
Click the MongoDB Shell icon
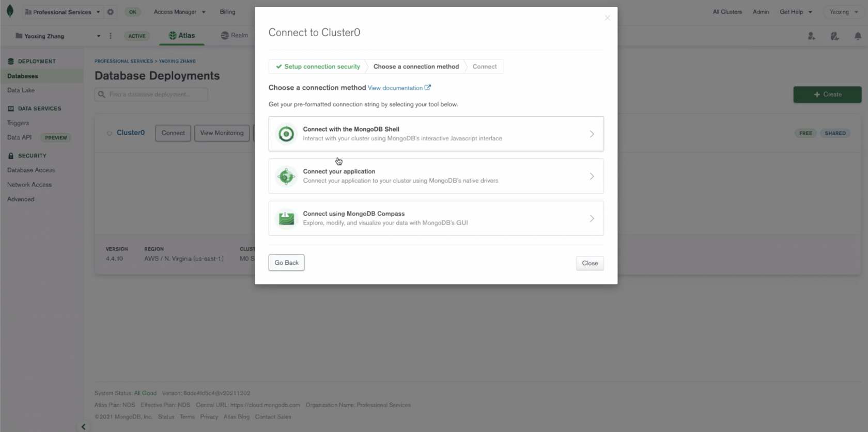pyautogui.click(x=286, y=134)
